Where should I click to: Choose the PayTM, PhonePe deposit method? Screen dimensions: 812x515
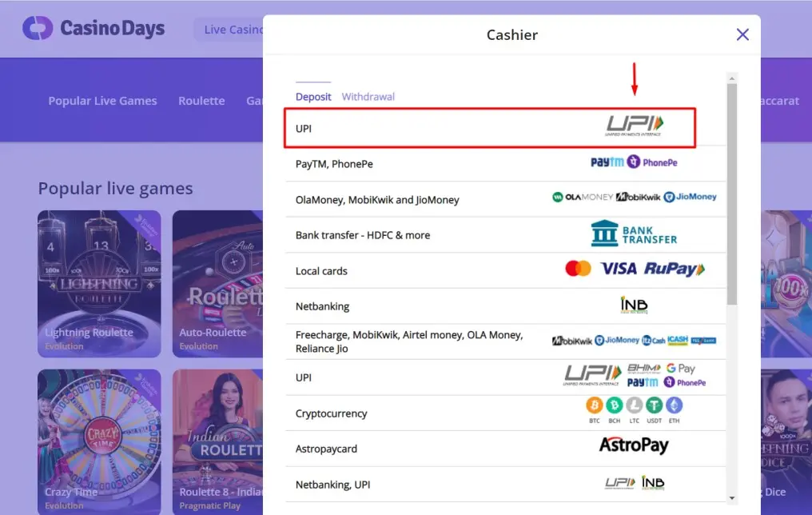pos(505,164)
